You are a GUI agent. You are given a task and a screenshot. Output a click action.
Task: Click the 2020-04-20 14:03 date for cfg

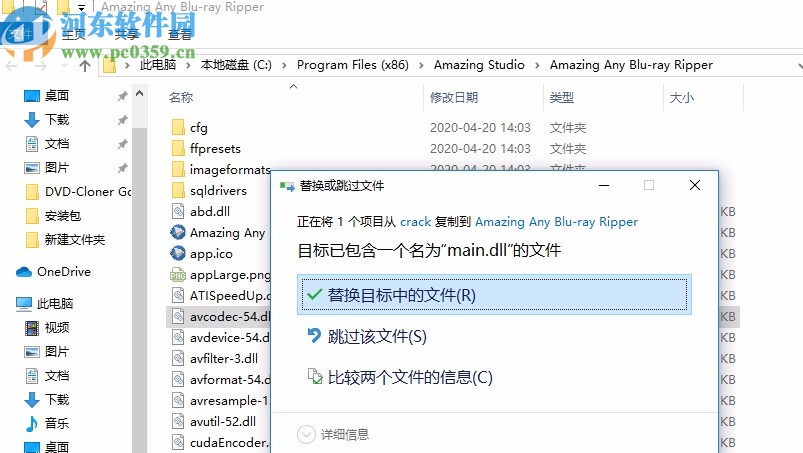480,127
